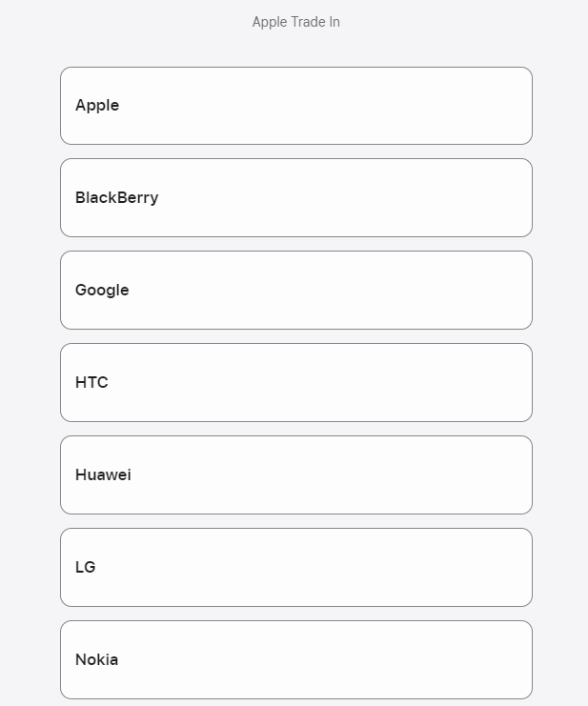Click the "Nokia" label text
Screen dimensions: 588x706
coord(96,659)
